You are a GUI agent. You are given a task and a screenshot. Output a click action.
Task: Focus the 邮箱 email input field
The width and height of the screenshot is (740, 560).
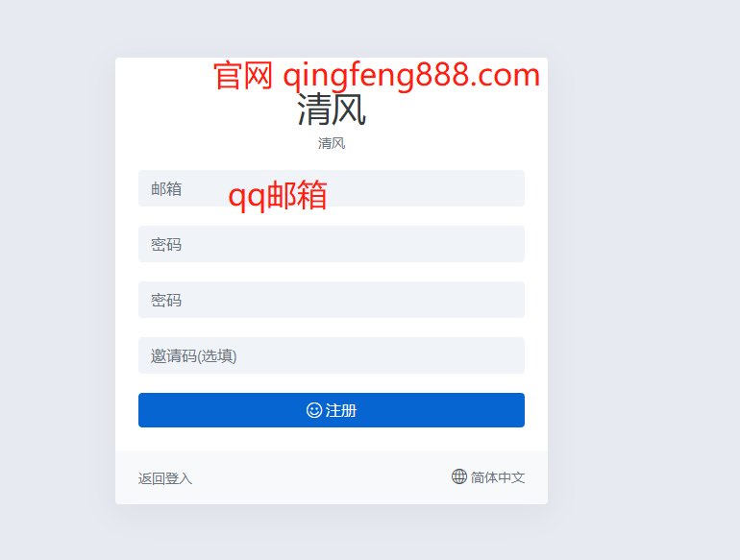tap(332, 188)
